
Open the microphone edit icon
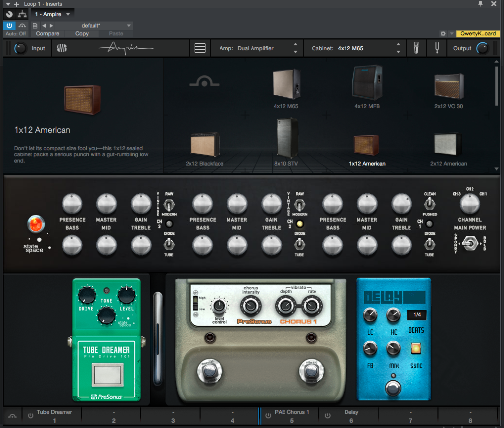[x=416, y=48]
